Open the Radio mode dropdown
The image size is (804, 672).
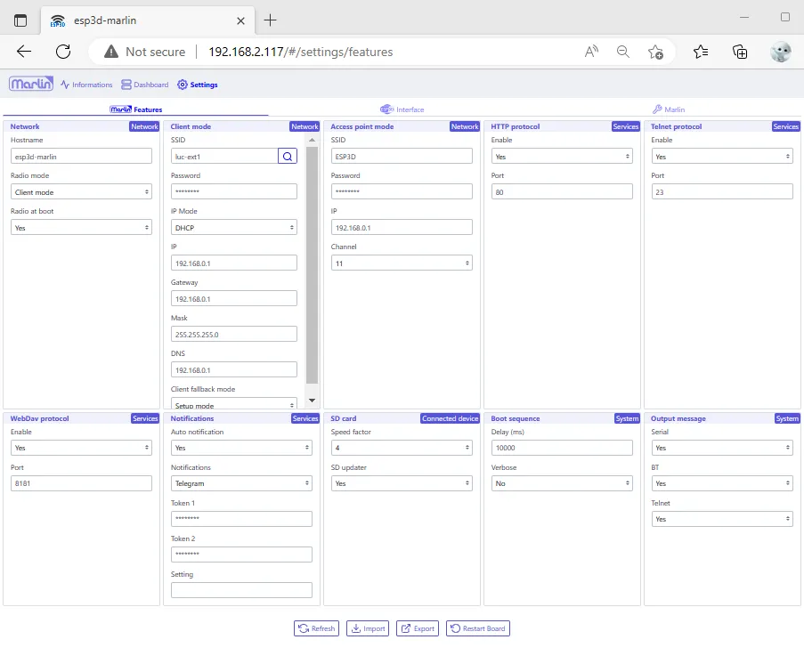82,192
